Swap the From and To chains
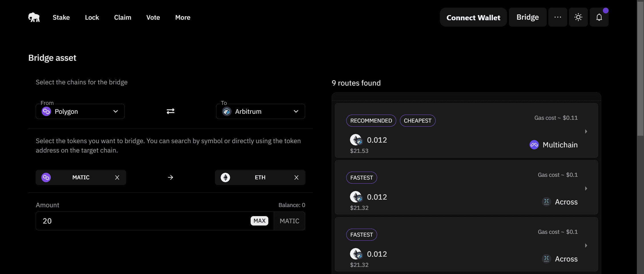The image size is (644, 274). [x=170, y=111]
